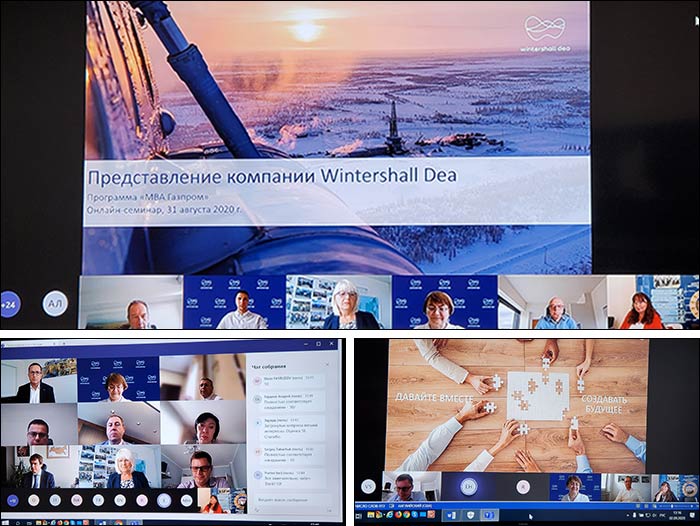Open the first chat message avatar

pyautogui.click(x=258, y=380)
